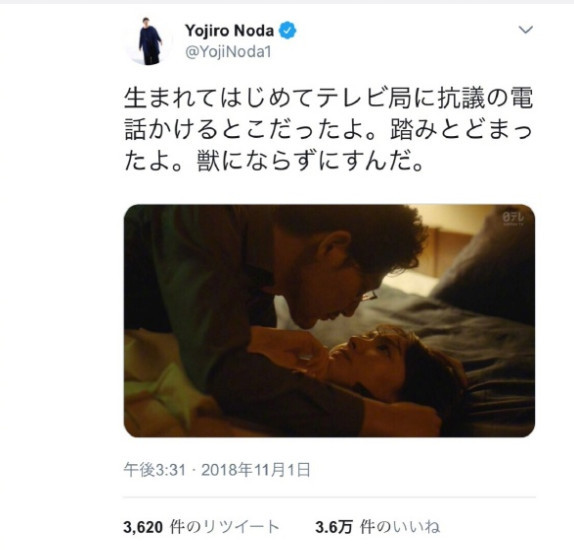574x550 pixels.
Task: Open the tweet options chevron menu
Action: (526, 29)
